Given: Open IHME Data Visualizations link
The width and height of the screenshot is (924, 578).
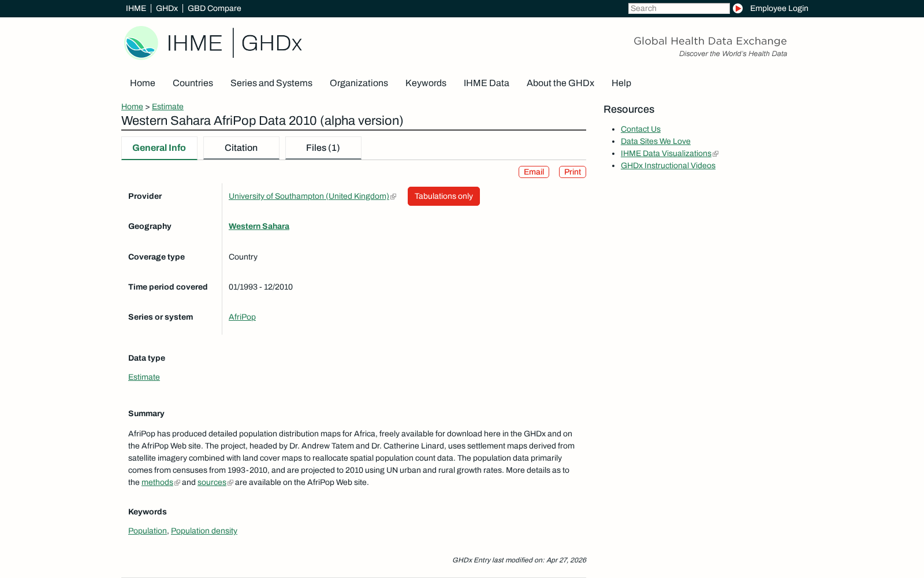Looking at the screenshot, I should click(x=666, y=153).
